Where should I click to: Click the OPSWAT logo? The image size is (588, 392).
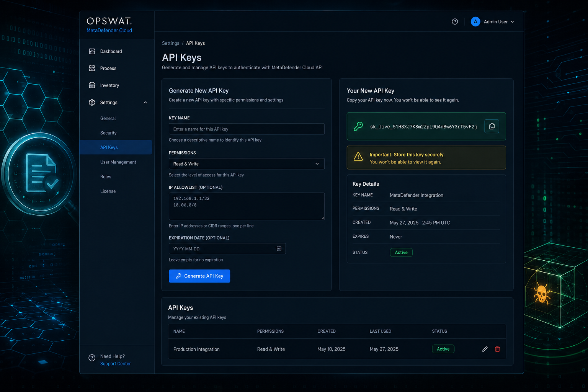(x=109, y=21)
